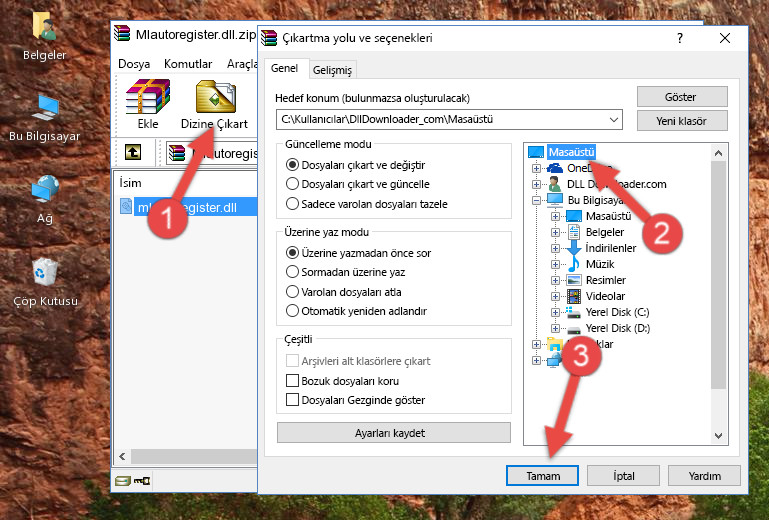Viewport: 769px width, 520px height.
Task: Select İndirilenler folder in the tree
Action: tap(611, 249)
